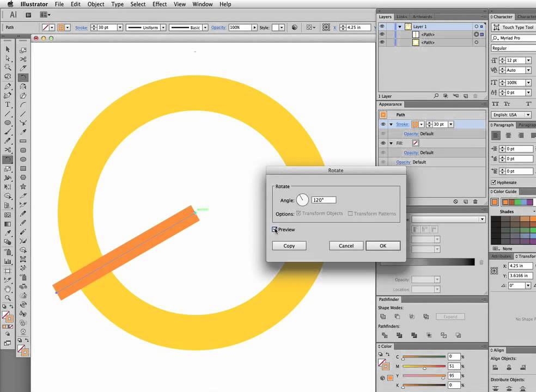Screen dimensions: 536x392
Task: Hide Layer 1 with its eye icon
Action: (x=382, y=27)
